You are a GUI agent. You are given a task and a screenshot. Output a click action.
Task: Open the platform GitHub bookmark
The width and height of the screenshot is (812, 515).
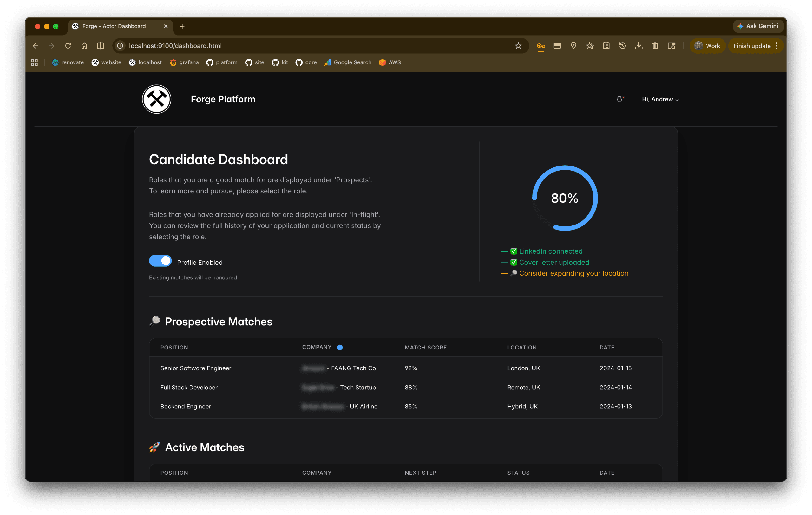point(222,62)
